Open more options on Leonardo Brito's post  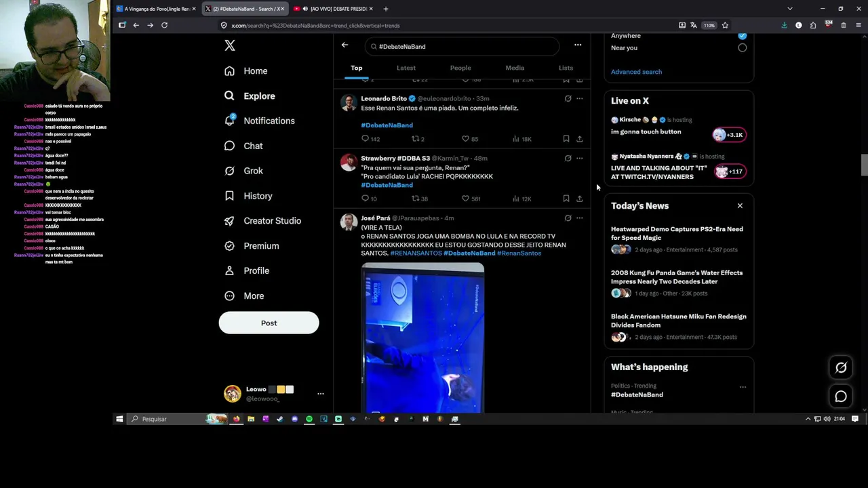click(580, 98)
